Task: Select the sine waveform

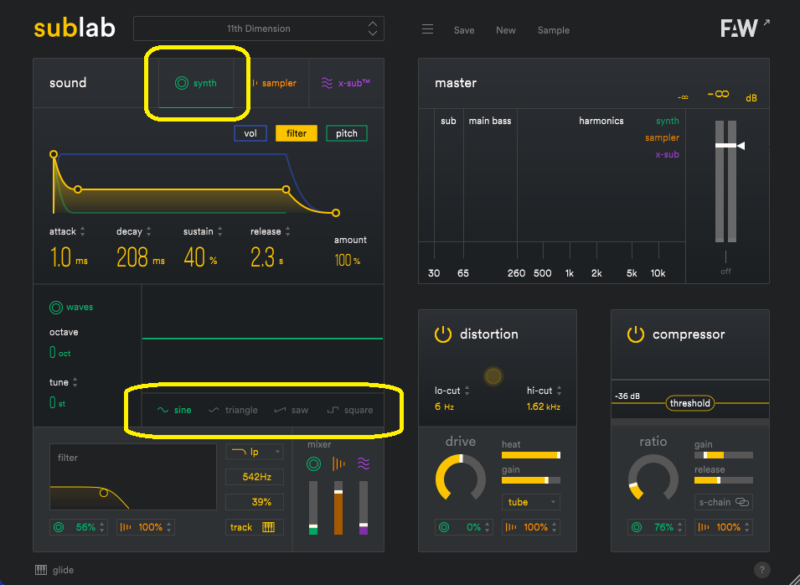Action: coord(174,410)
